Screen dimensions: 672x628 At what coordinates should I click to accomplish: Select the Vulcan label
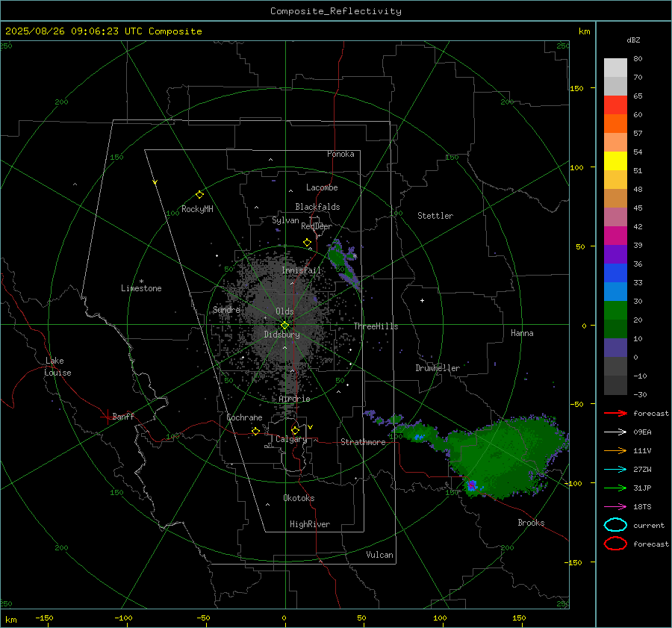tap(380, 555)
